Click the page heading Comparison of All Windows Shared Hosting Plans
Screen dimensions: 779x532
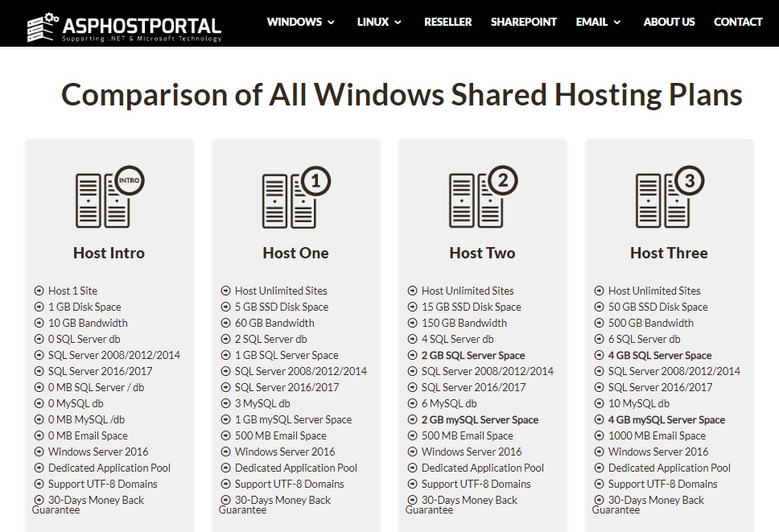pos(402,94)
